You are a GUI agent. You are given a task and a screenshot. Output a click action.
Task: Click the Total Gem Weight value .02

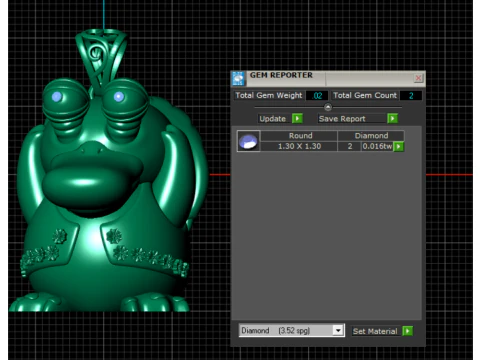(317, 96)
